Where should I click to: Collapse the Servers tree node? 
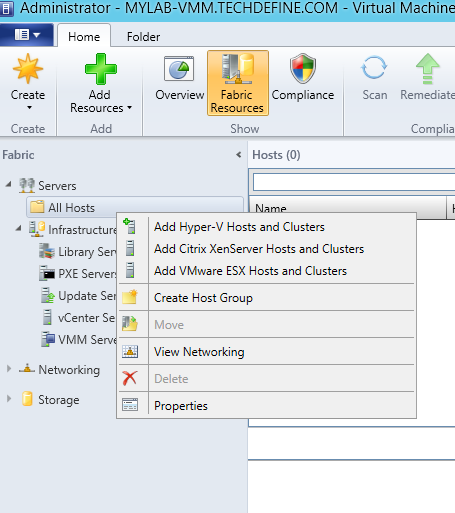[x=9, y=184]
